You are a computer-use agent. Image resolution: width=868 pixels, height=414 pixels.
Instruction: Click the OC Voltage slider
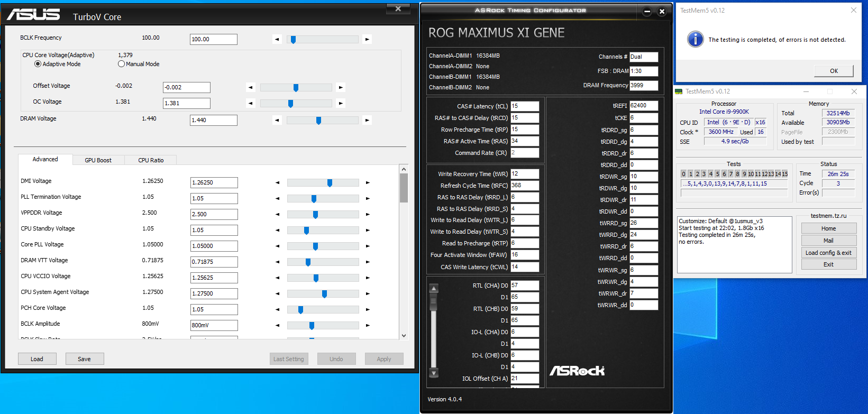tap(296, 103)
